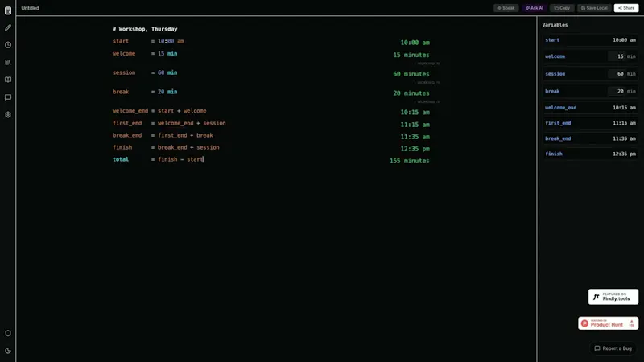The width and height of the screenshot is (644, 362).
Task: Select the start row in Variables panel
Action: pyautogui.click(x=590, y=39)
